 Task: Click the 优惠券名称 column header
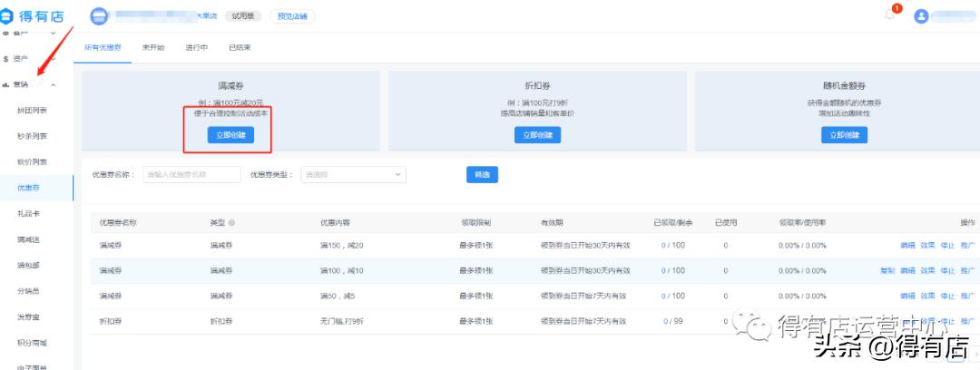coord(118,222)
